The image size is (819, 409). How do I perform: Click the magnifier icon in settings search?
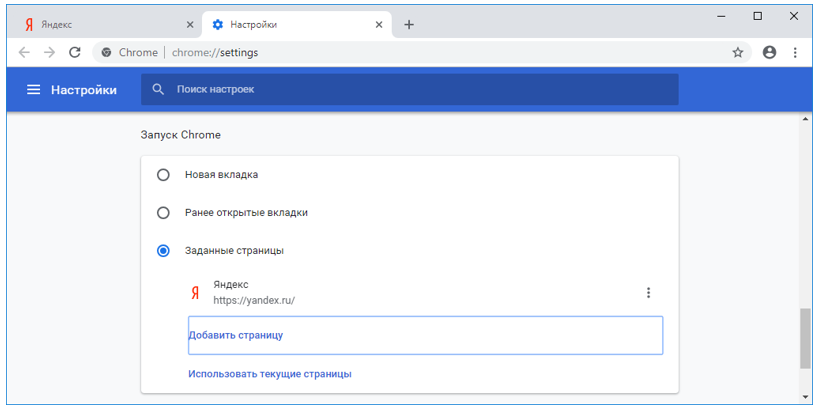(x=158, y=89)
